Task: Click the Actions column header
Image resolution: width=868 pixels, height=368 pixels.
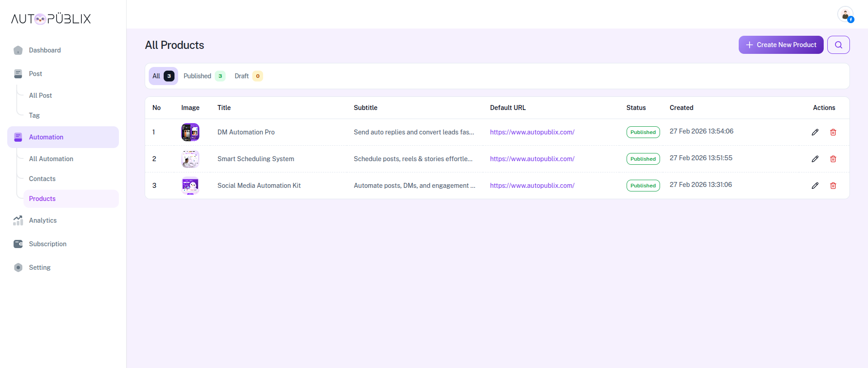Action: 824,108
